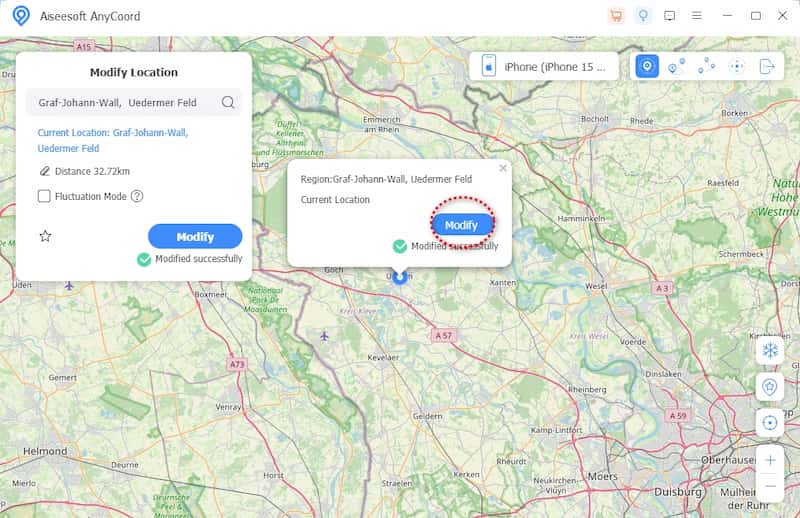Click the Moers label on map
800x518 pixels.
click(603, 476)
